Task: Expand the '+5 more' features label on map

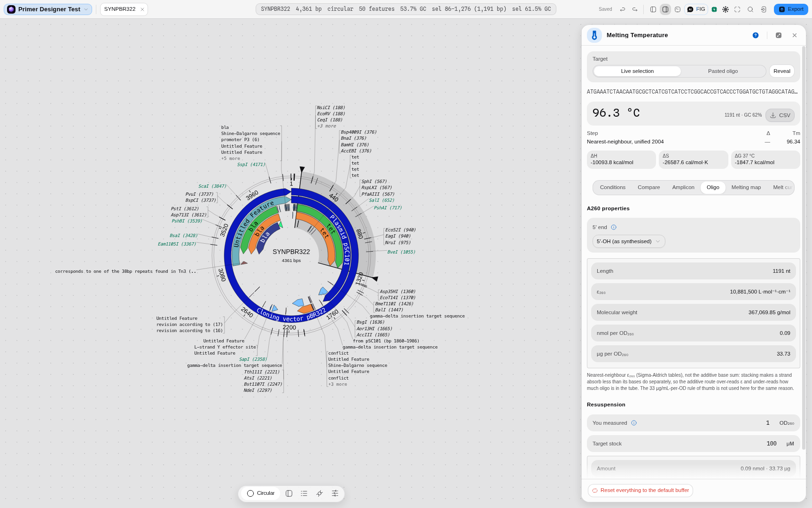Action: (x=231, y=159)
